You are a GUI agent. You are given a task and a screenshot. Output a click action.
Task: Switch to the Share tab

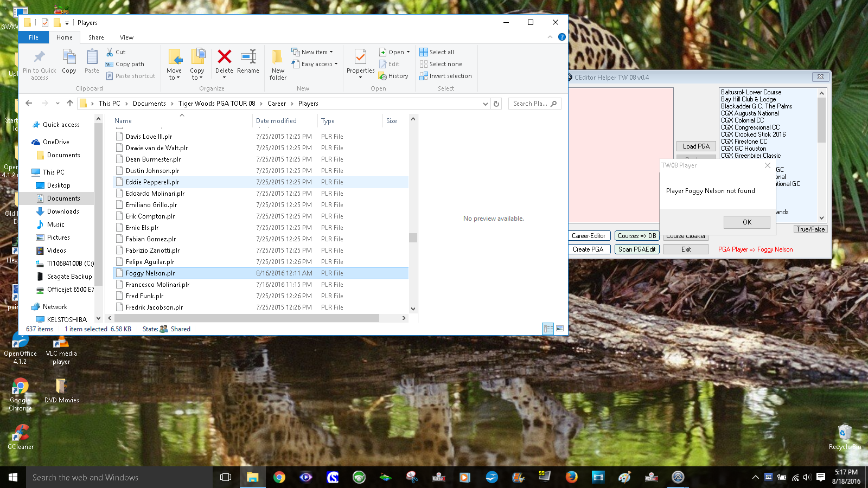pos(96,37)
